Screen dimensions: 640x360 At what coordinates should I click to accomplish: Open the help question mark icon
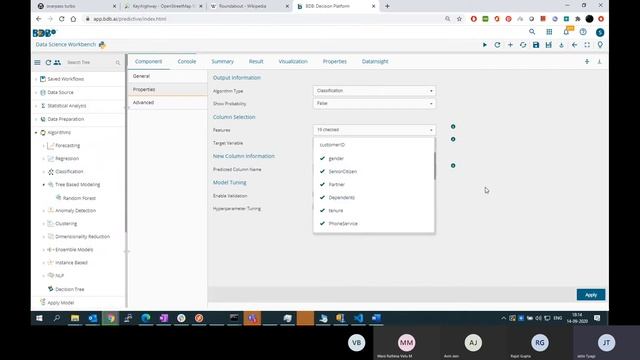click(583, 32)
